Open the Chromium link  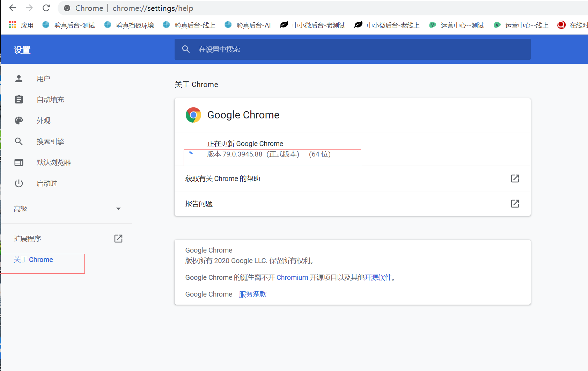click(x=292, y=277)
